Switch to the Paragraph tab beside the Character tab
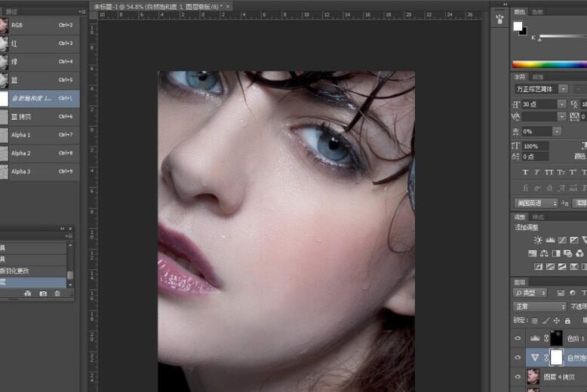This screenshot has width=587, height=392. tap(538, 77)
